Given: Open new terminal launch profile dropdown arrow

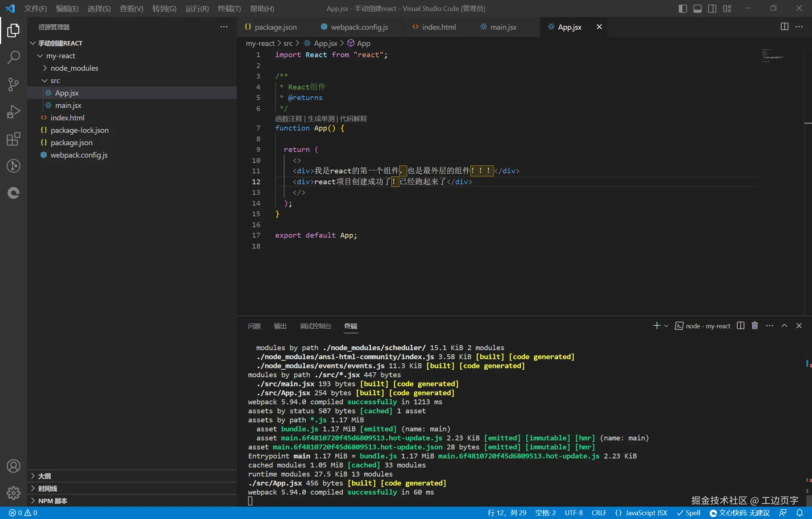Looking at the screenshot, I should [666, 326].
